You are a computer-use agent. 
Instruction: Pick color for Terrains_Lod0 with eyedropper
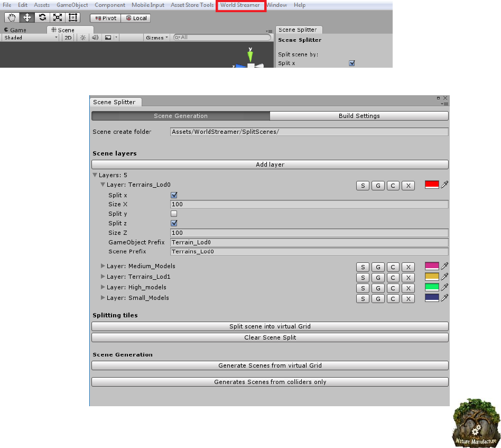coord(444,185)
